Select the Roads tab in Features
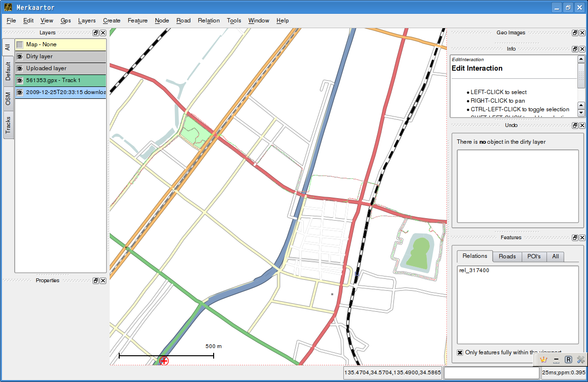588x382 pixels. 507,256
